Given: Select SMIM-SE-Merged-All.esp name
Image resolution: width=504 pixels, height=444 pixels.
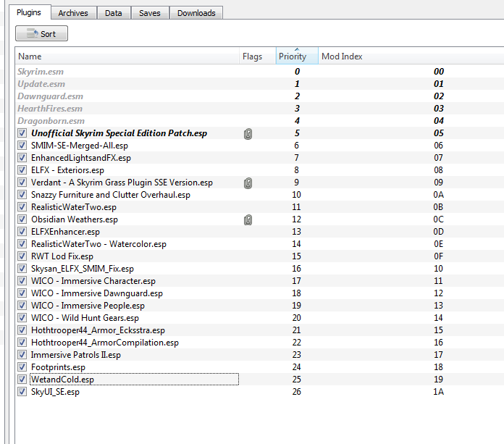Looking at the screenshot, I should coord(80,146).
